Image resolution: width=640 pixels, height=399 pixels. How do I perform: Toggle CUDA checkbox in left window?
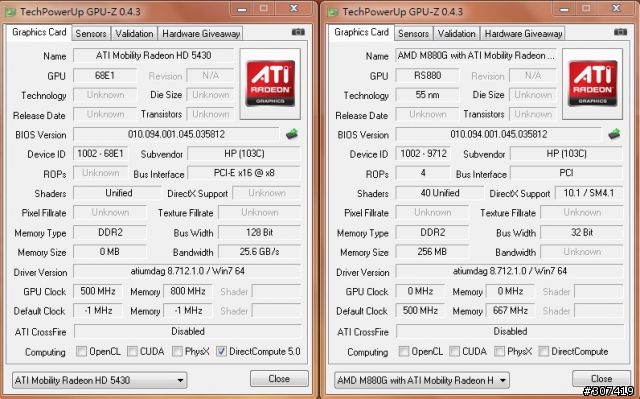(132, 351)
